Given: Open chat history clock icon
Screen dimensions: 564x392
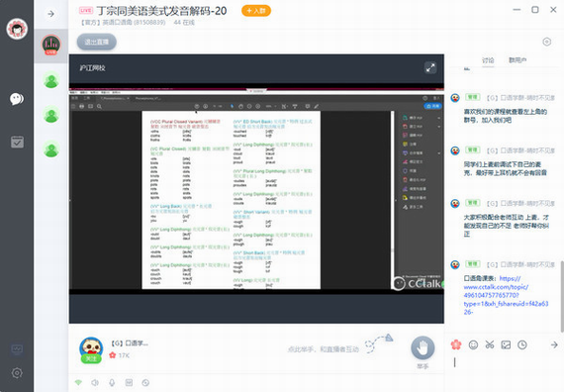Looking at the screenshot, I should click(522, 344).
